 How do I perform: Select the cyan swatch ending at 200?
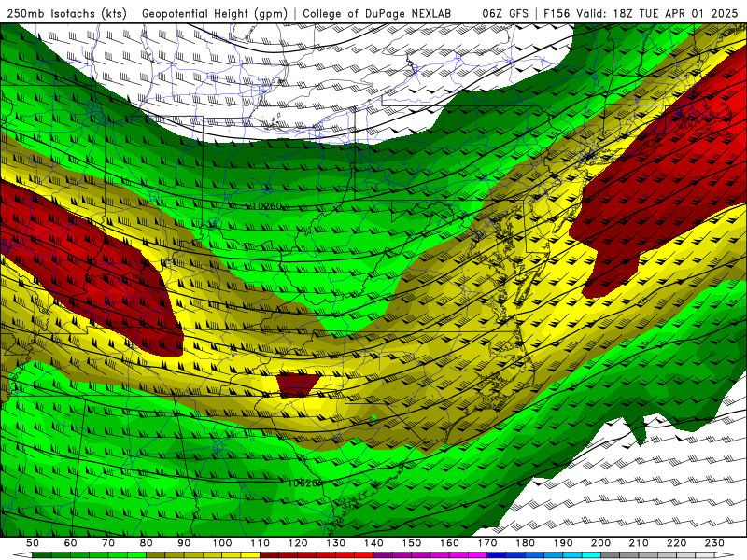(591, 554)
